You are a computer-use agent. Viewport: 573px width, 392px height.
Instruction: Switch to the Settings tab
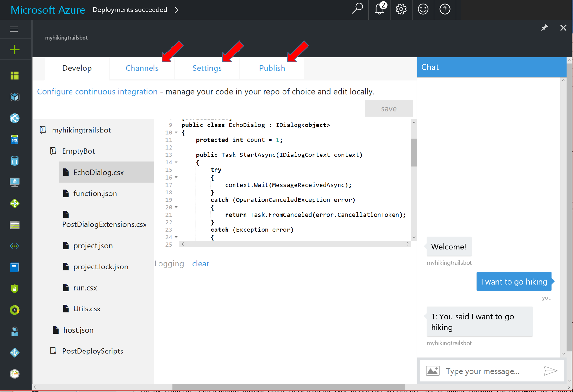207,68
